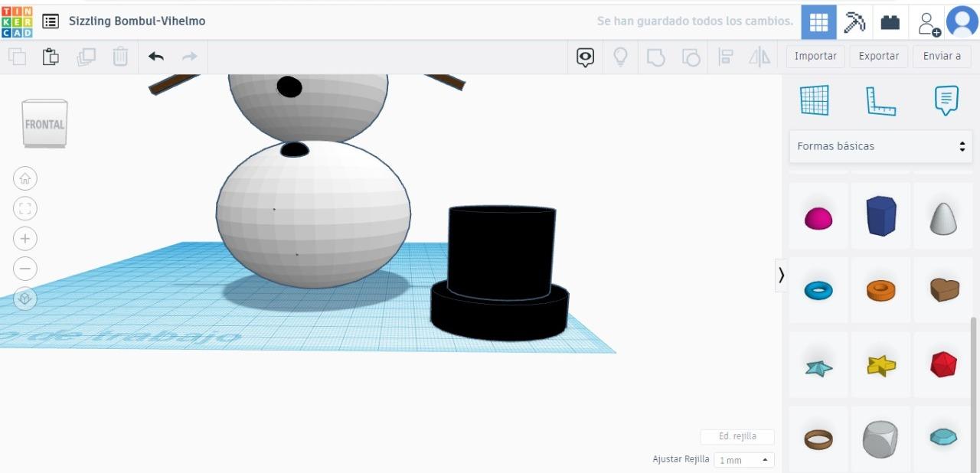Pick the light blue gem shape

[943, 437]
